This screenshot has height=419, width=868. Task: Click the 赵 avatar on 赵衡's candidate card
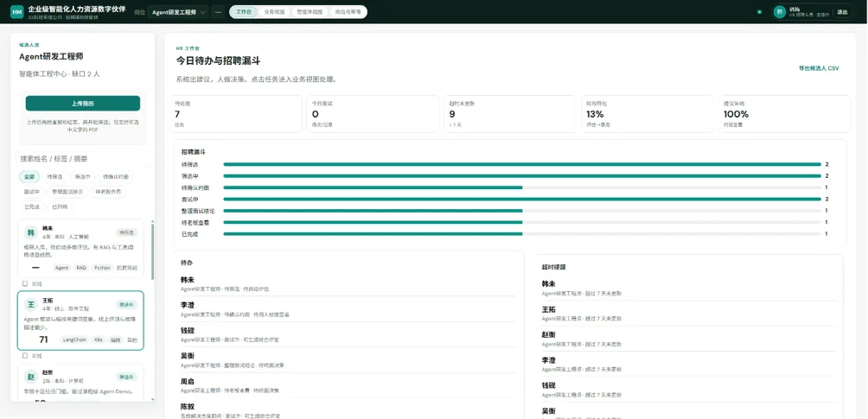[x=31, y=377]
